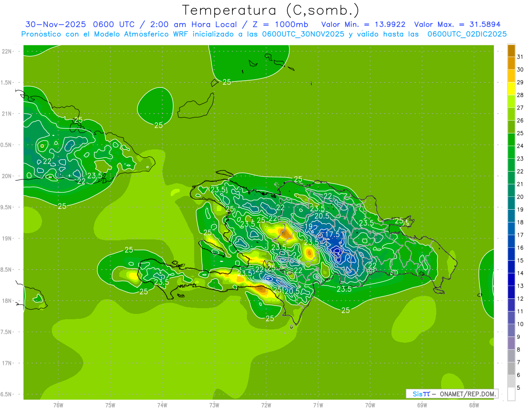This screenshot has height=411, width=532.
Task: Click the '69W' longitude axis label
Action: pyautogui.click(x=422, y=405)
